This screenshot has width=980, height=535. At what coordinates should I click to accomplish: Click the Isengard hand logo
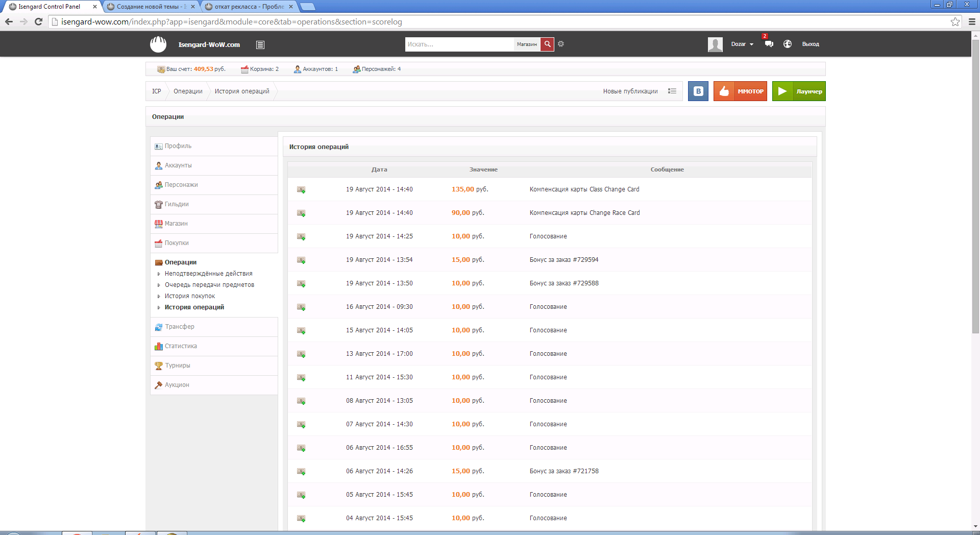(x=158, y=44)
